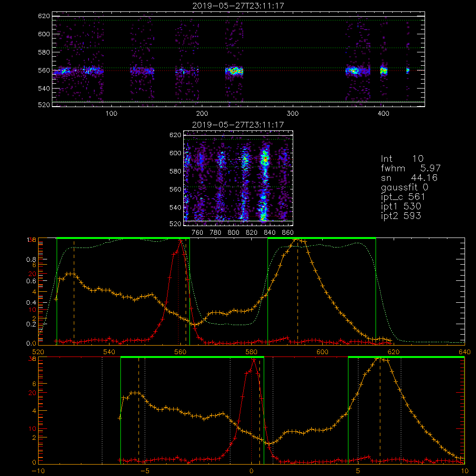Click the orange curve peak near 593 in upper profile plot
The image size is (476, 476).
[x=297, y=239]
